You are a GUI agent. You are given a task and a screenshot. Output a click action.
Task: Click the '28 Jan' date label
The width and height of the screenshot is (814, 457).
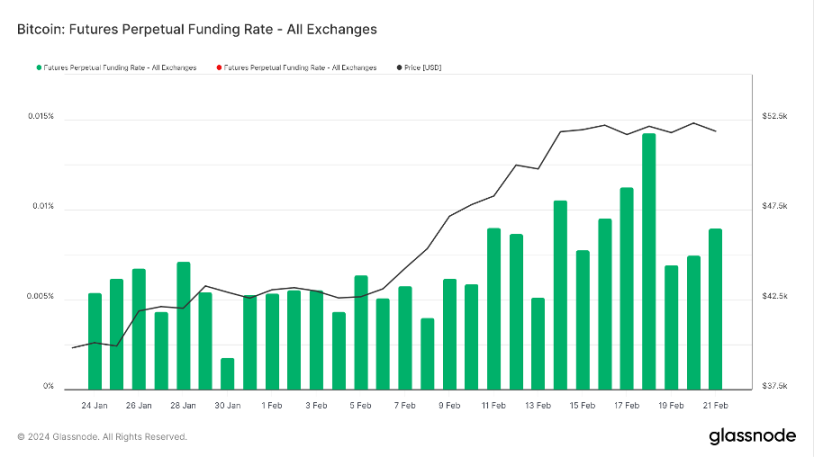tap(183, 406)
